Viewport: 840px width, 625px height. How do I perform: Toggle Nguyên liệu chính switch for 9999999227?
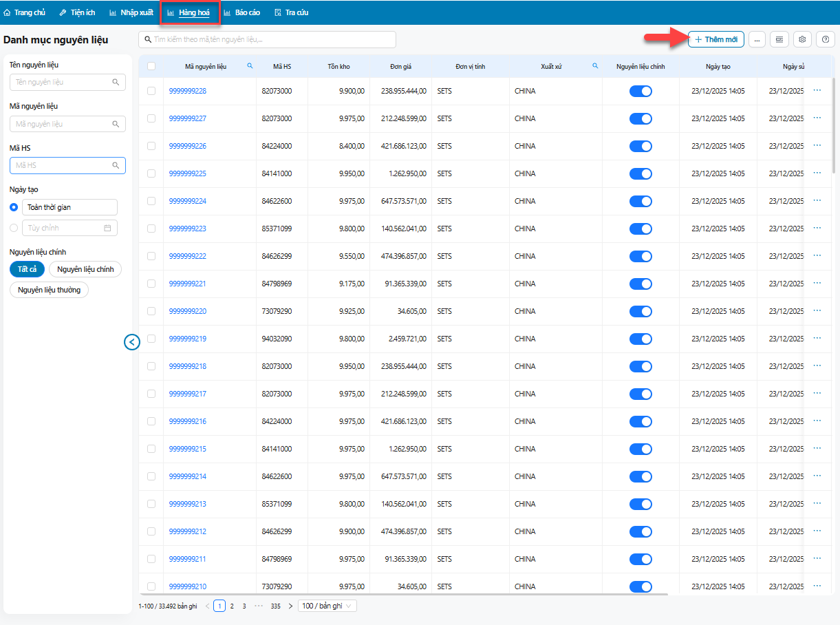640,118
